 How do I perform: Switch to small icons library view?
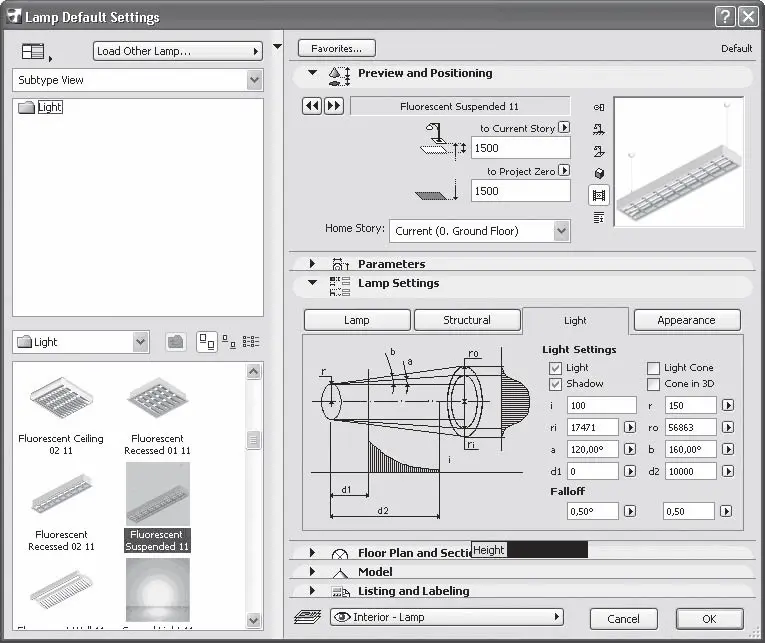click(x=229, y=342)
